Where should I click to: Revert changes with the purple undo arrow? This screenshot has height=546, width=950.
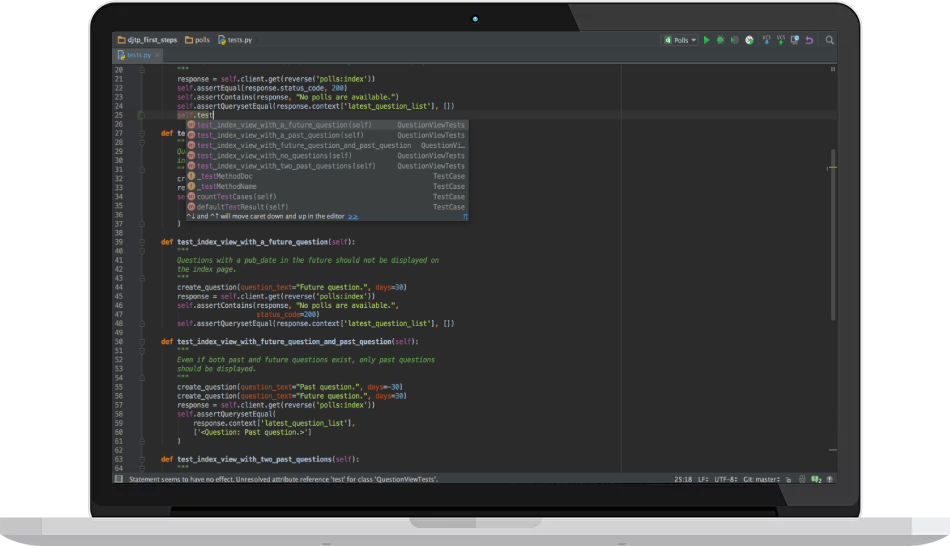pos(809,40)
